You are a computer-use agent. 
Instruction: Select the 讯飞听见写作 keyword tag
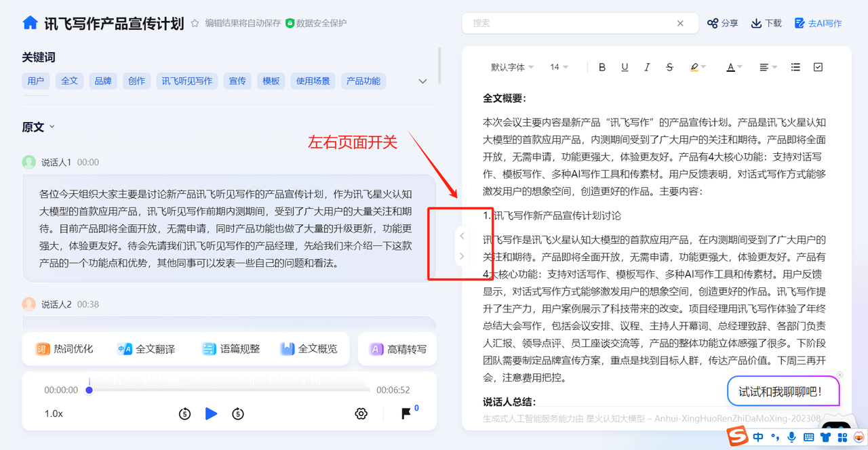click(187, 81)
